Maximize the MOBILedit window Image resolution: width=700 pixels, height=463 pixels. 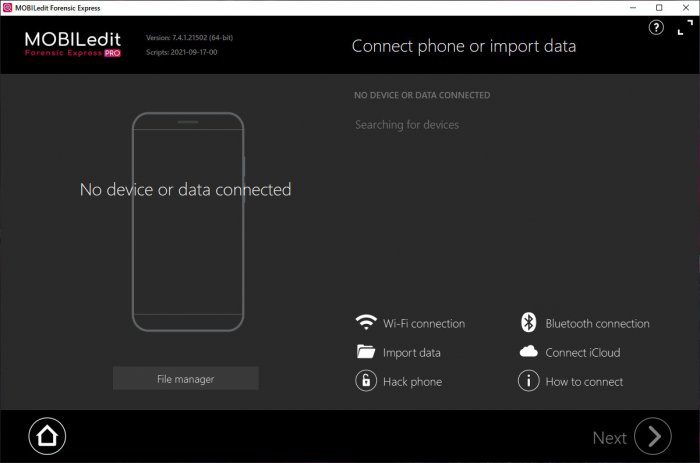(659, 8)
